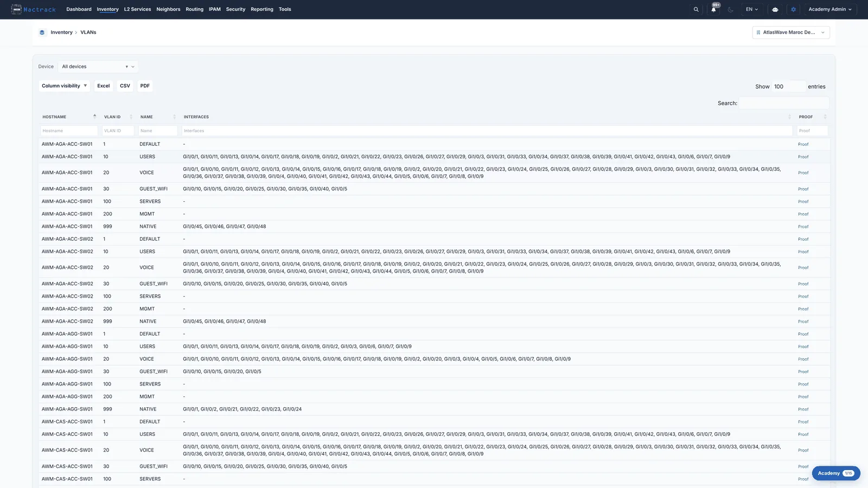Screen dimensions: 868x488
Task: Export table to Excel
Action: [x=103, y=86]
